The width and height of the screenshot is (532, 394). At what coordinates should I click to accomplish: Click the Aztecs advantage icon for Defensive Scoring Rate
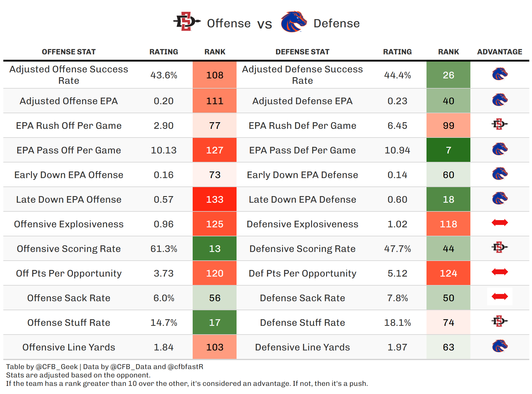pos(500,247)
